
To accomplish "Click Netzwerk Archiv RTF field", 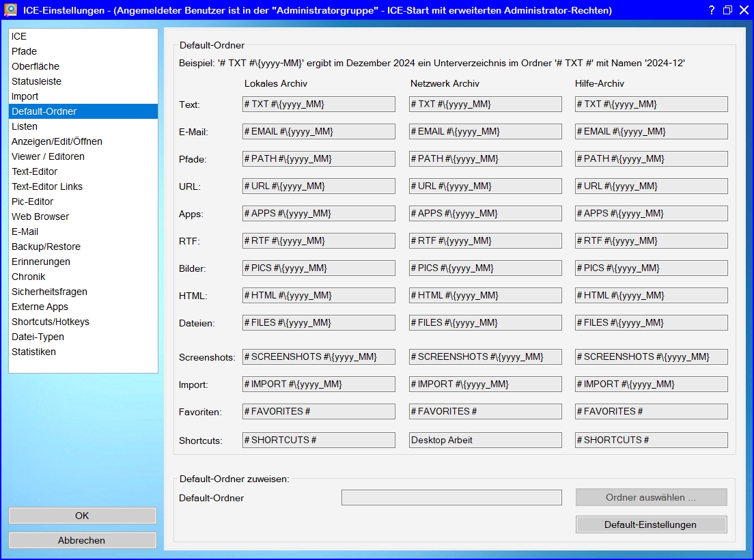I will coord(485,241).
